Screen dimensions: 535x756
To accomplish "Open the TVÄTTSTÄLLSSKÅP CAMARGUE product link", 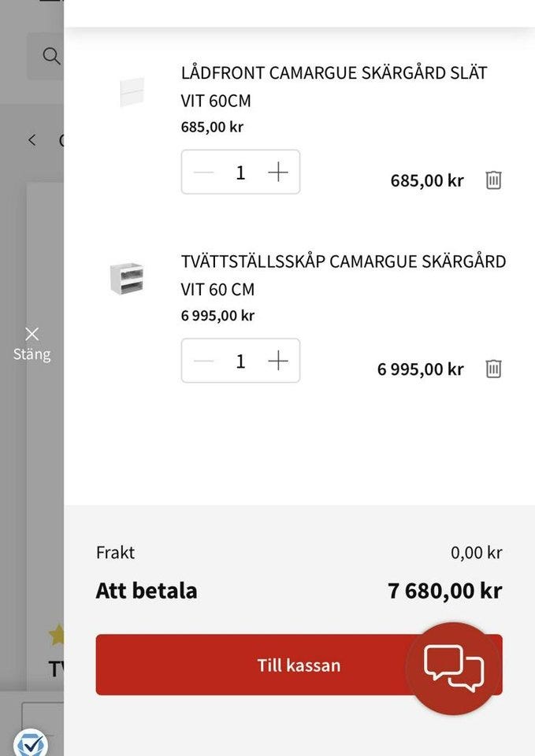I will click(x=343, y=275).
